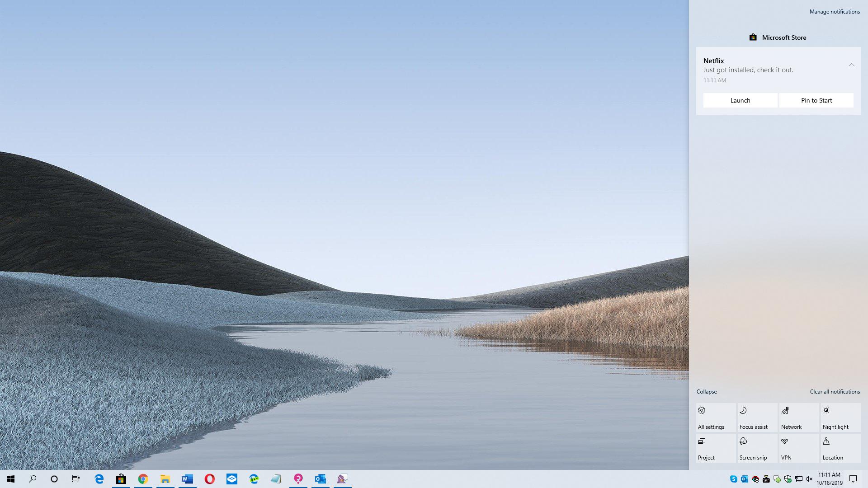Click Clear all notifications link

[x=835, y=392]
